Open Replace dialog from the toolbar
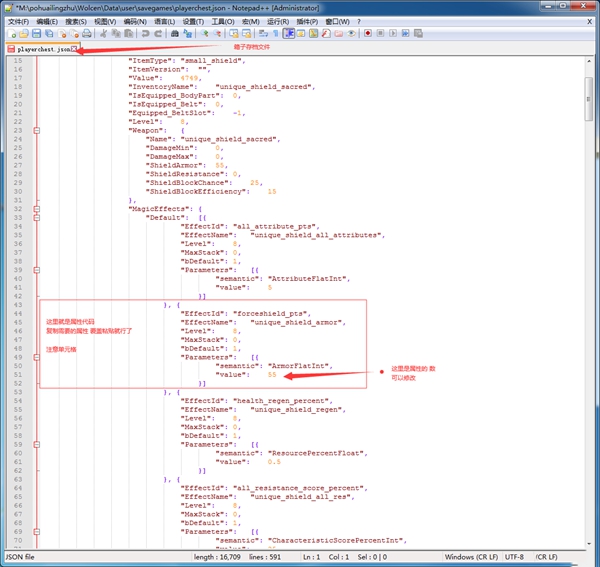Viewport: 600px width, 567px height. 187,34
